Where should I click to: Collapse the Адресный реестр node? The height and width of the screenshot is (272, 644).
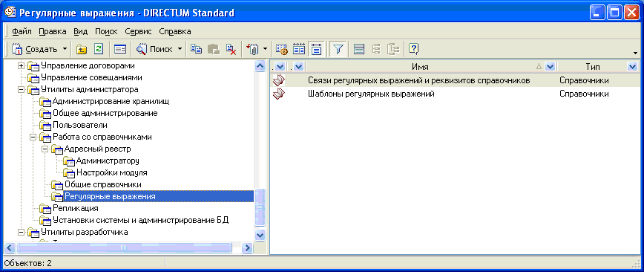(x=45, y=149)
